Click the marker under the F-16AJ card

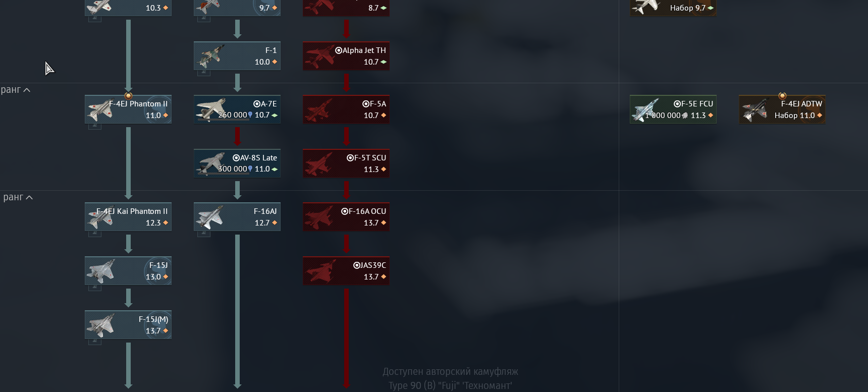coord(204,234)
